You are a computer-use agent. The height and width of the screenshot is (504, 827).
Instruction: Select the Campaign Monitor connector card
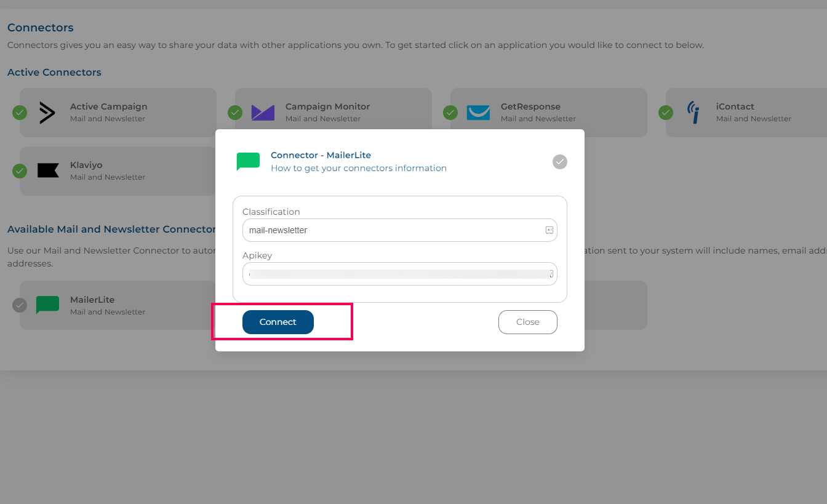point(334,113)
